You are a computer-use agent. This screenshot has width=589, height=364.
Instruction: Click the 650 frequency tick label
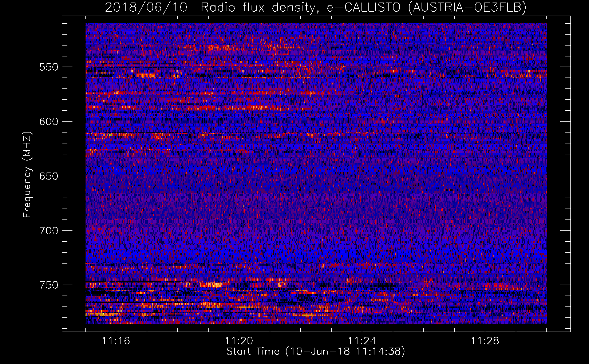(49, 176)
